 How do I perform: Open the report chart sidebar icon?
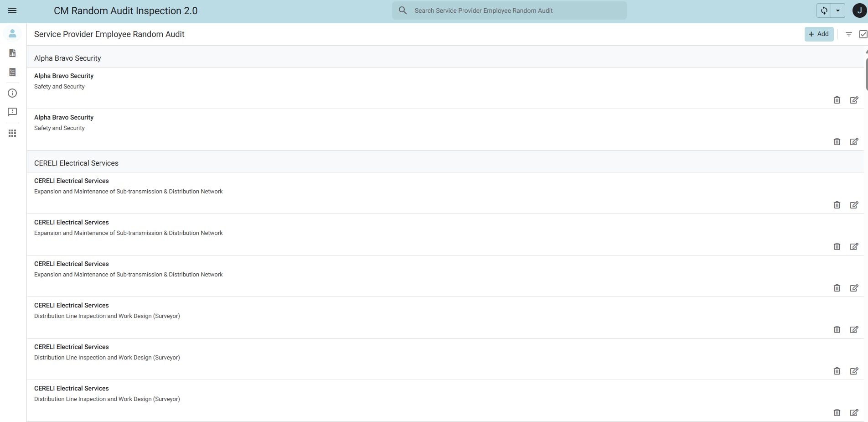pyautogui.click(x=12, y=53)
